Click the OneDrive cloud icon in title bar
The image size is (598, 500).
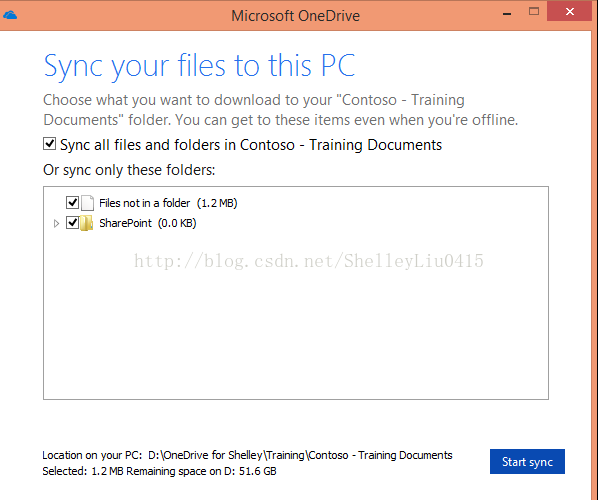tap(10, 15)
